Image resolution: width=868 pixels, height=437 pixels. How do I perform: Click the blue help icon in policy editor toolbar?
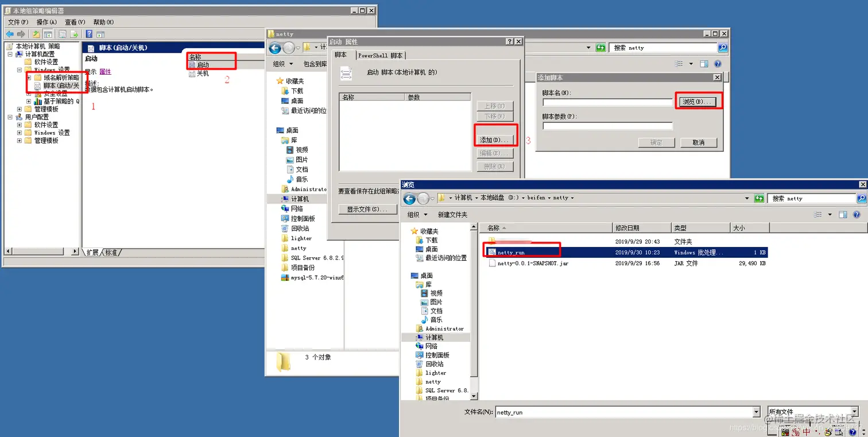pyautogui.click(x=90, y=34)
